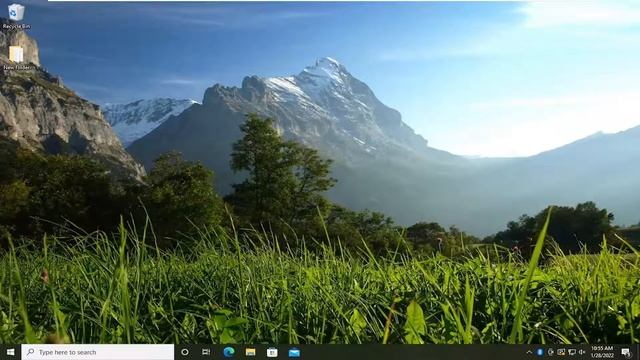Image resolution: width=640 pixels, height=360 pixels.
Task: Click the network monitor tray icon
Action: coord(572,352)
